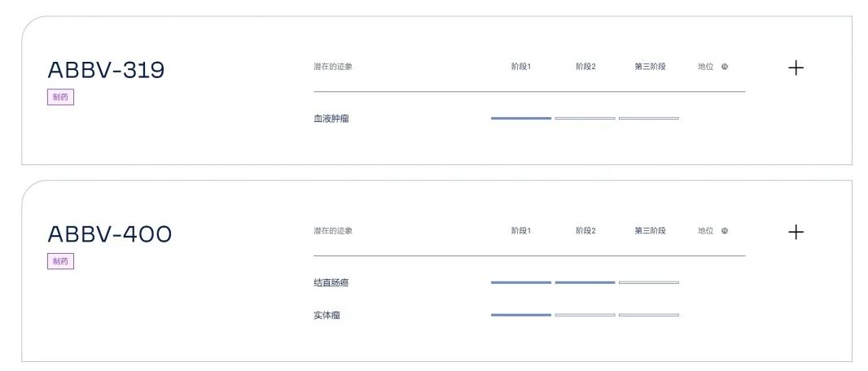The image size is (868, 371).
Task: Click the 阶段1 column header in ABBV-319 card
Action: [521, 67]
